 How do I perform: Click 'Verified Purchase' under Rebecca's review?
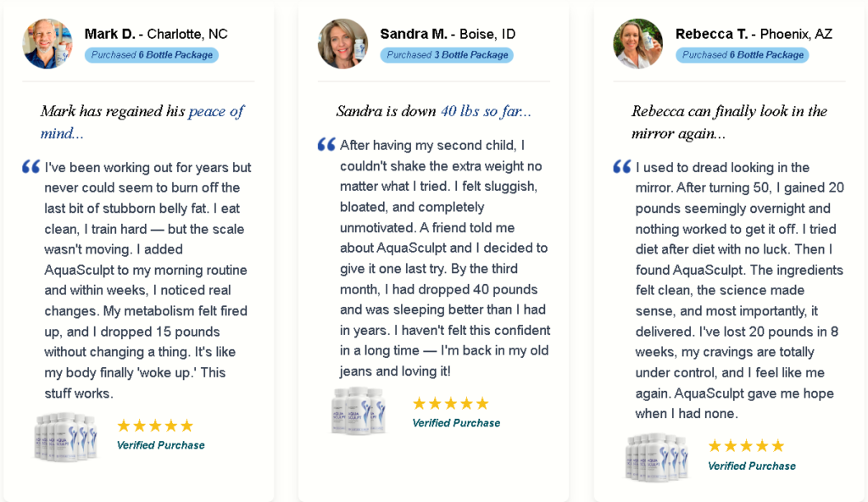tap(752, 466)
